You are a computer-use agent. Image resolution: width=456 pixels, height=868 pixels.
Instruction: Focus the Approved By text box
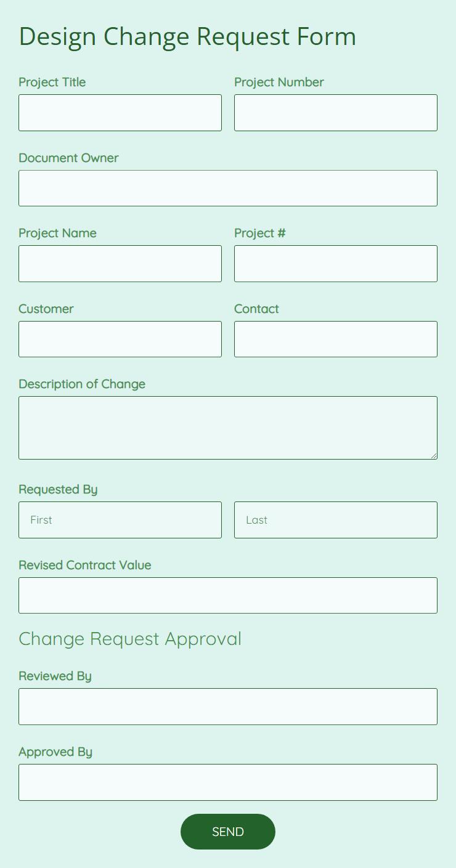point(228,782)
